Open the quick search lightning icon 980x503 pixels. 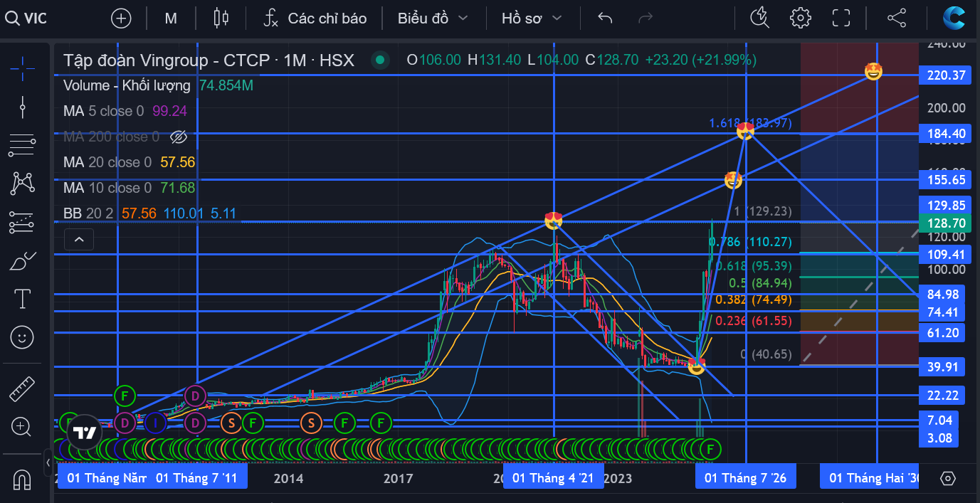coord(760,18)
